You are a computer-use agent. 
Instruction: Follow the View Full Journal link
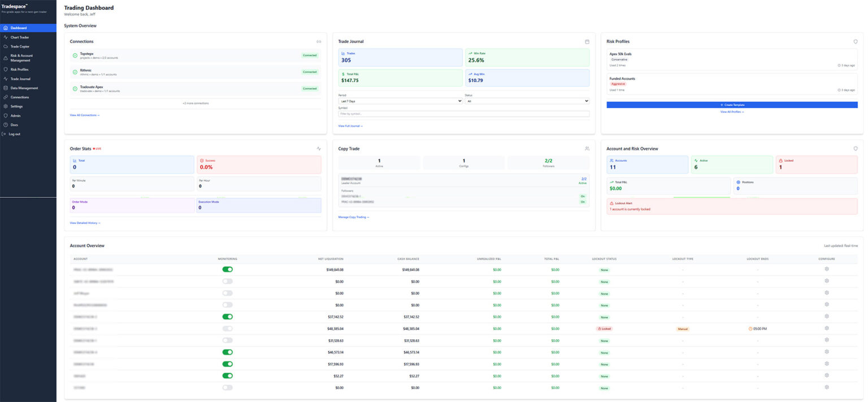[x=350, y=126]
